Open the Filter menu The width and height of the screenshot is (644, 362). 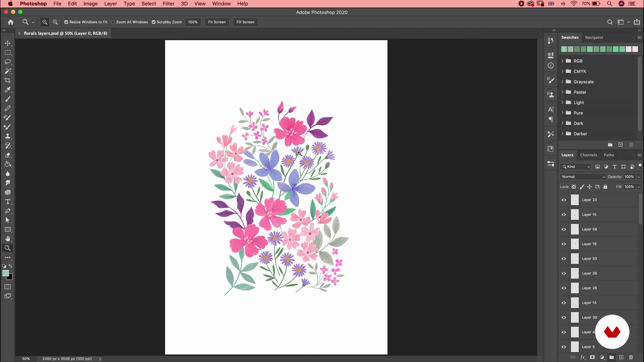pyautogui.click(x=168, y=4)
